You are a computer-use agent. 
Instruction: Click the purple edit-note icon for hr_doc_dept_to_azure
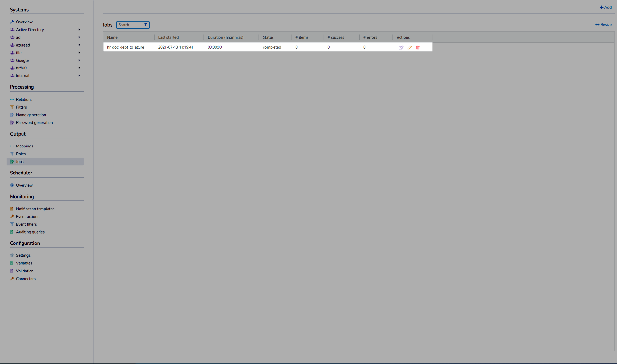[x=401, y=48]
